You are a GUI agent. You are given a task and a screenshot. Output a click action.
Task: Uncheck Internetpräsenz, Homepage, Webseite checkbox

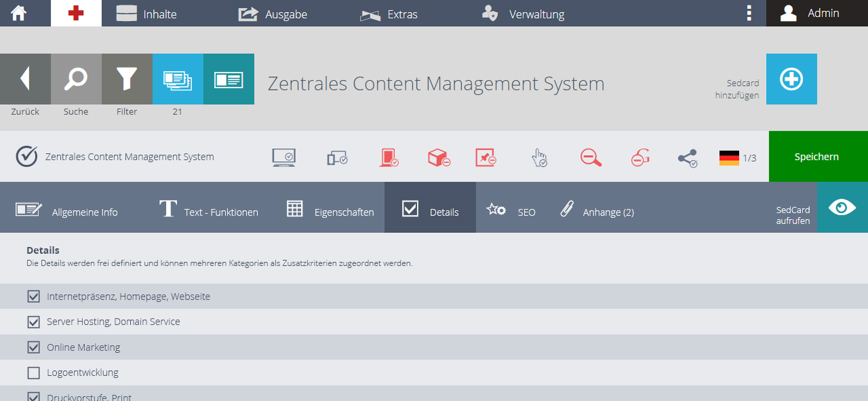33,296
